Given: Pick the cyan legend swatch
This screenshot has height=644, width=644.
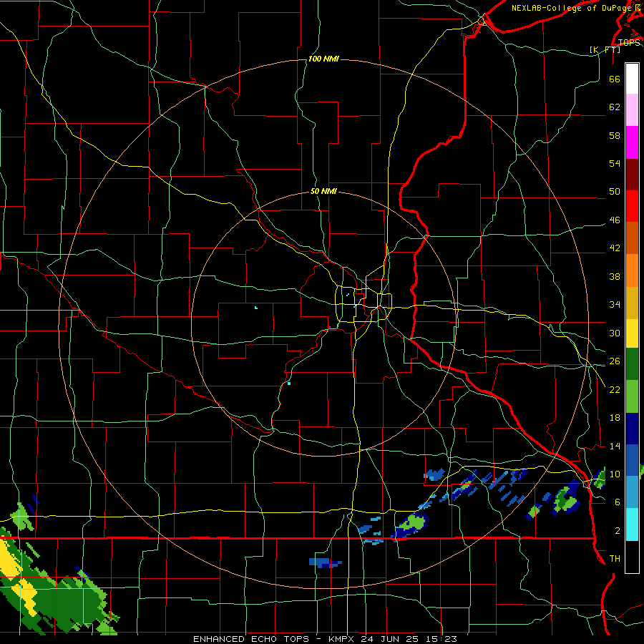Looking at the screenshot, I should [632, 525].
